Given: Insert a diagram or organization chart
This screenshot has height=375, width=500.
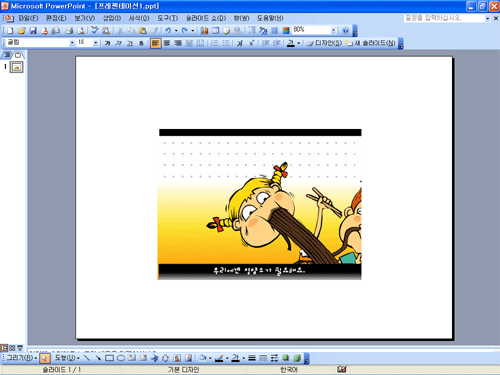Looking at the screenshot, I should point(166,358).
